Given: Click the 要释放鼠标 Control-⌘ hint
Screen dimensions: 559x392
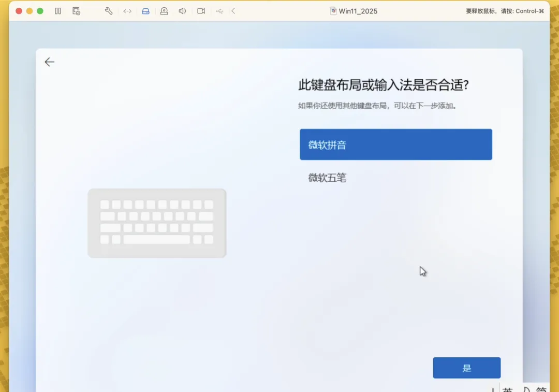Looking at the screenshot, I should [x=505, y=11].
